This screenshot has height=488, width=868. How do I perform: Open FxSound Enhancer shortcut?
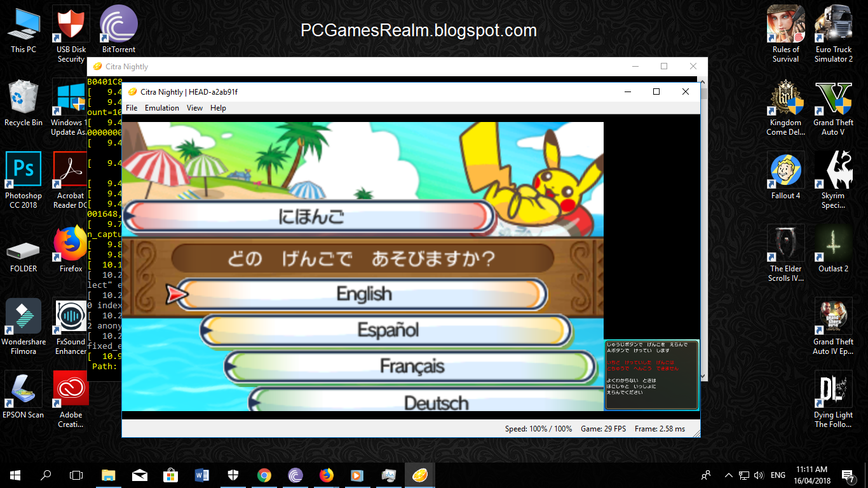click(x=71, y=327)
